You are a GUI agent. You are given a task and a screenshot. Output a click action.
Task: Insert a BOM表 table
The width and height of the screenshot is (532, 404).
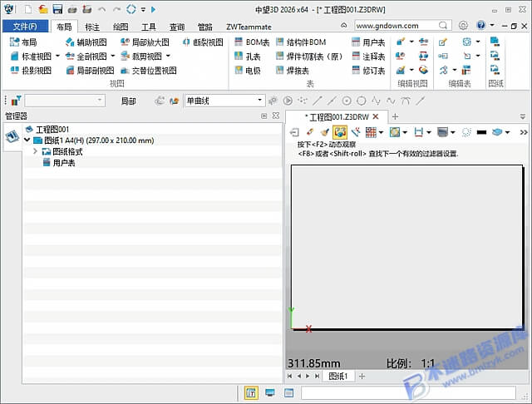point(252,42)
